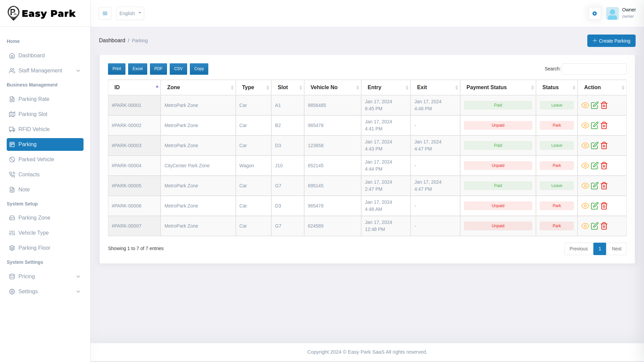
Task: Open the Parking Zone section
Action: pos(34,218)
